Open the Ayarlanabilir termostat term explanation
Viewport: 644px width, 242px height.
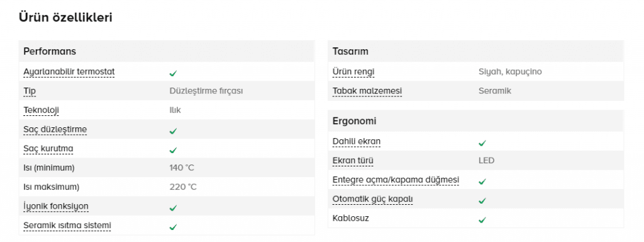click(x=69, y=72)
